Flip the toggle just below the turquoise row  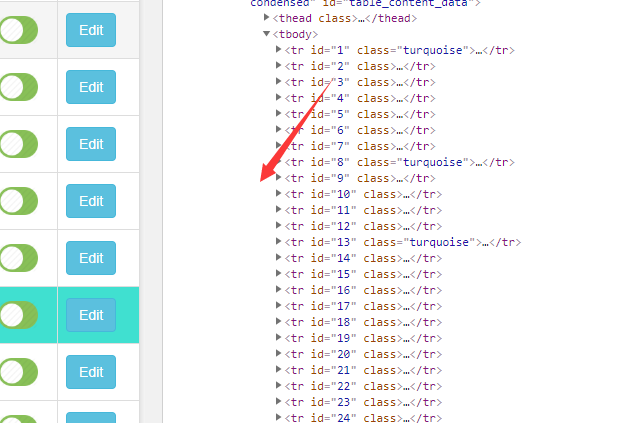[x=19, y=372]
